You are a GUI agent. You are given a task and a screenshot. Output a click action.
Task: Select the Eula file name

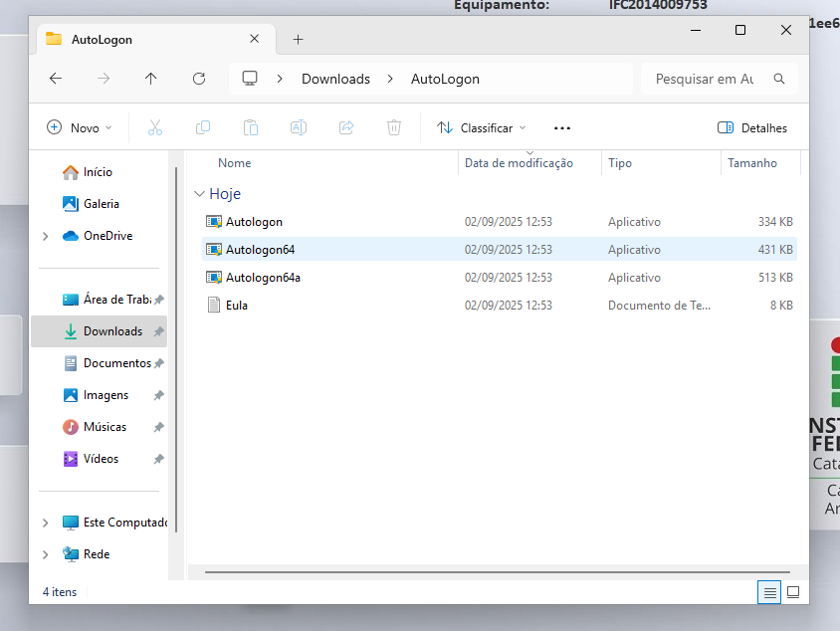236,306
